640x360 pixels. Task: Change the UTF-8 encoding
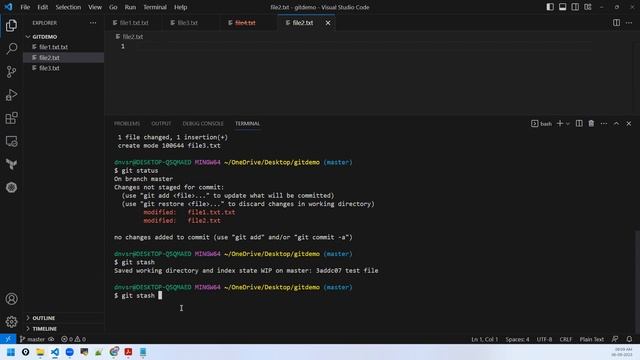point(544,339)
